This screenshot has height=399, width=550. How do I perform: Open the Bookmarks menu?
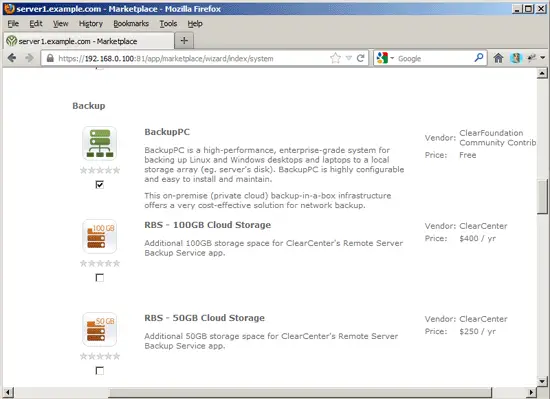pyautogui.click(x=131, y=23)
